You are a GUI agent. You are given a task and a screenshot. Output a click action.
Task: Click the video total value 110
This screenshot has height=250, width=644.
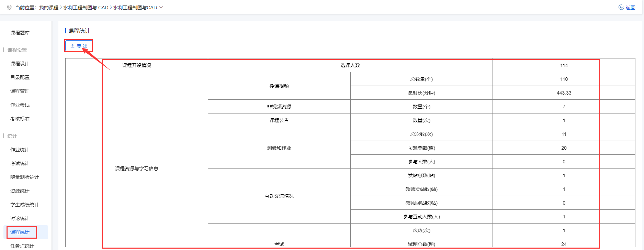tap(564, 79)
